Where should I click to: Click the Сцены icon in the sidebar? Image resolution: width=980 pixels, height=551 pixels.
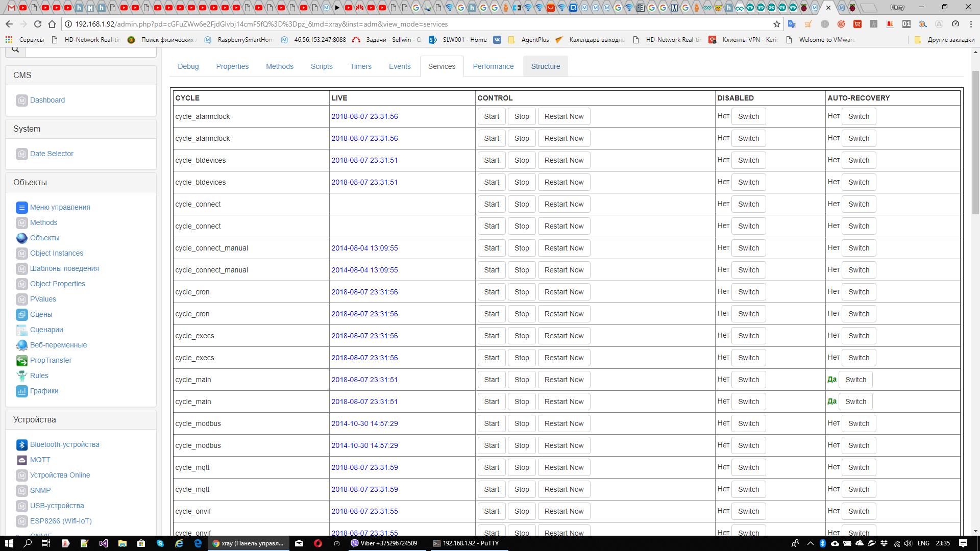(21, 315)
